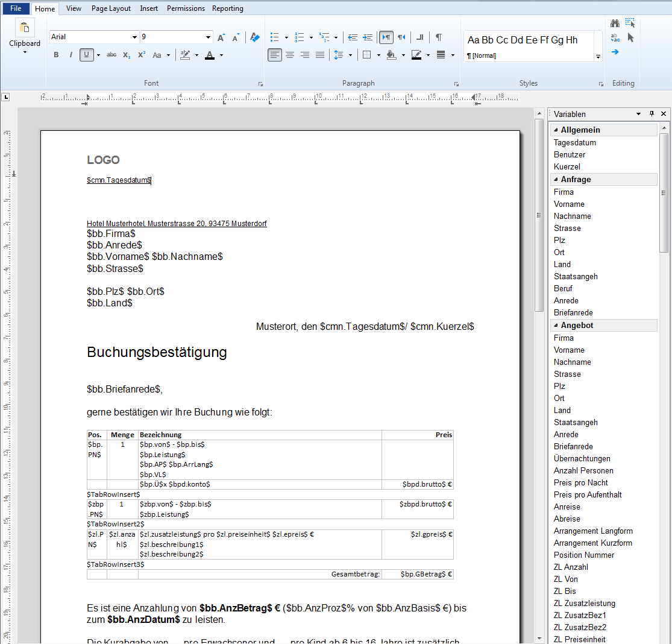The image size is (672, 644).
Task: Switch to the Reporting tab
Action: [228, 8]
